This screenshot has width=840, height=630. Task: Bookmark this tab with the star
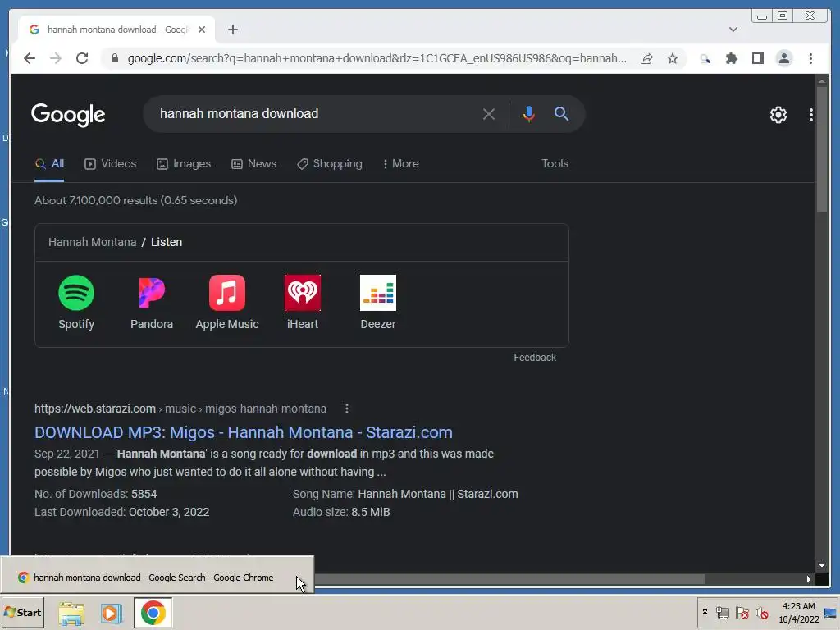[x=673, y=58]
